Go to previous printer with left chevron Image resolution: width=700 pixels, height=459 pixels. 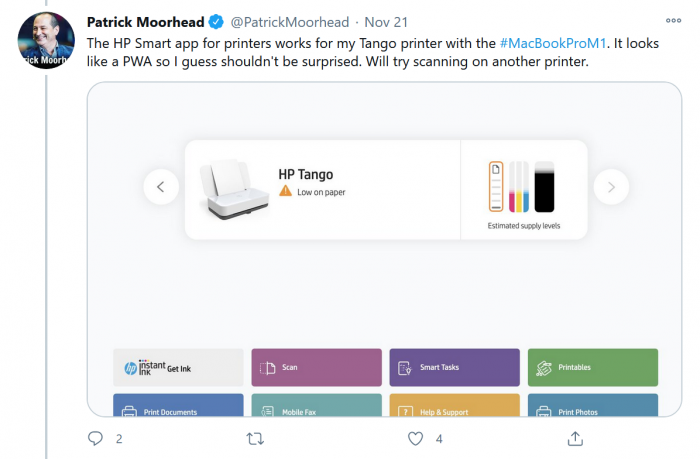click(x=161, y=186)
